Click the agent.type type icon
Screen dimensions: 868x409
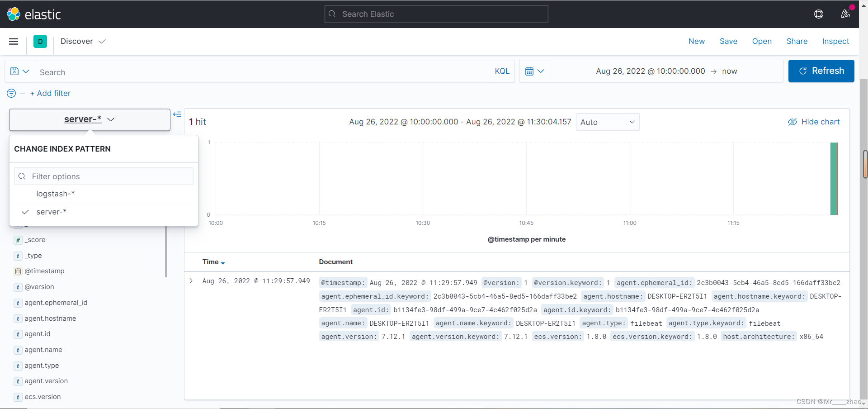pos(18,366)
